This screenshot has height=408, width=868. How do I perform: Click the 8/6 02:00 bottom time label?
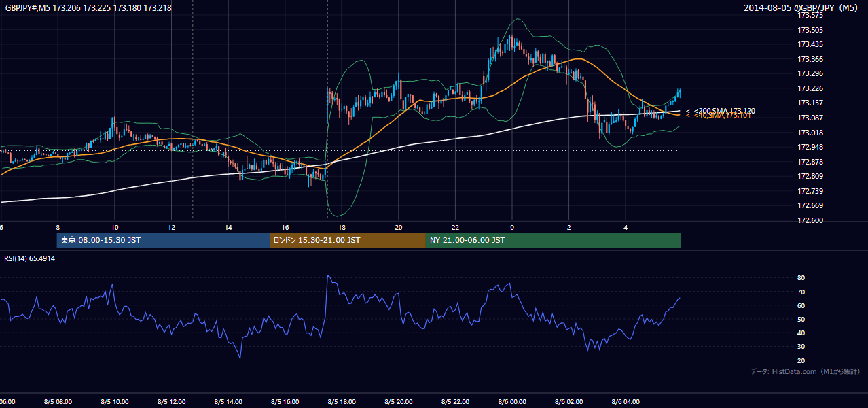pos(568,401)
